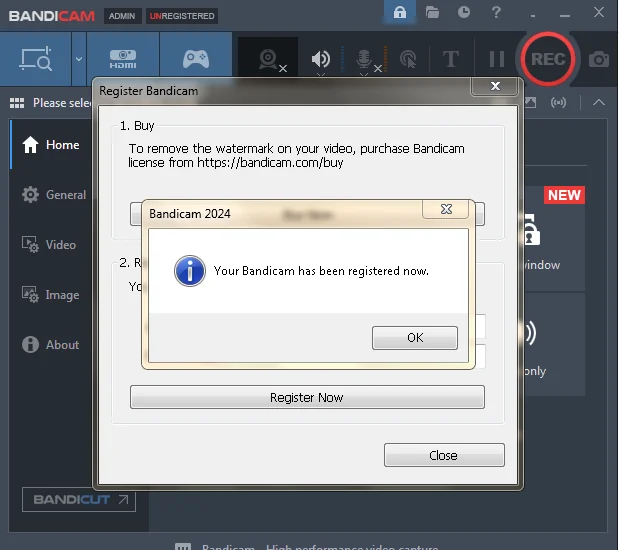
Task: Open help question mark icon
Action: (496, 12)
